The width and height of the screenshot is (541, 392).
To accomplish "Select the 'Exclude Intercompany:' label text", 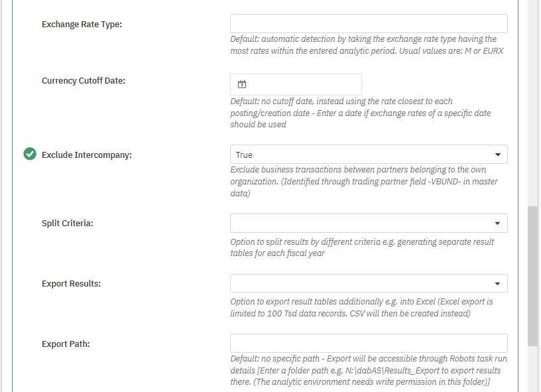I will 87,155.
